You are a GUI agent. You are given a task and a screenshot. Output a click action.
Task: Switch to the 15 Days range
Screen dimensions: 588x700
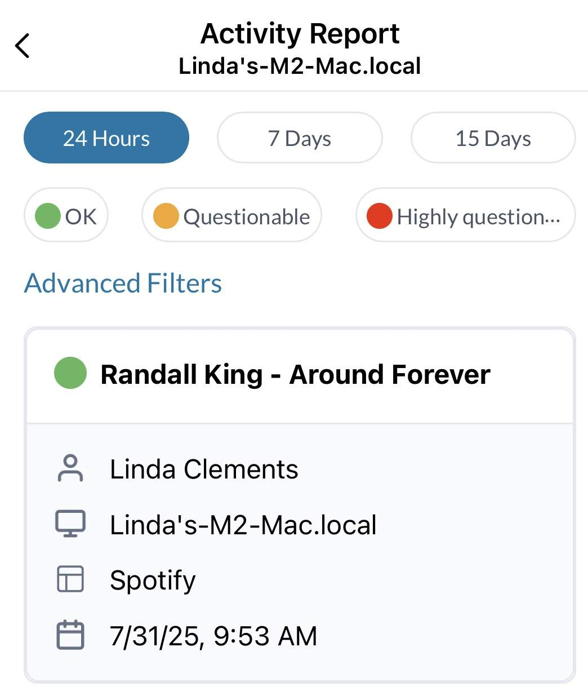point(493,138)
